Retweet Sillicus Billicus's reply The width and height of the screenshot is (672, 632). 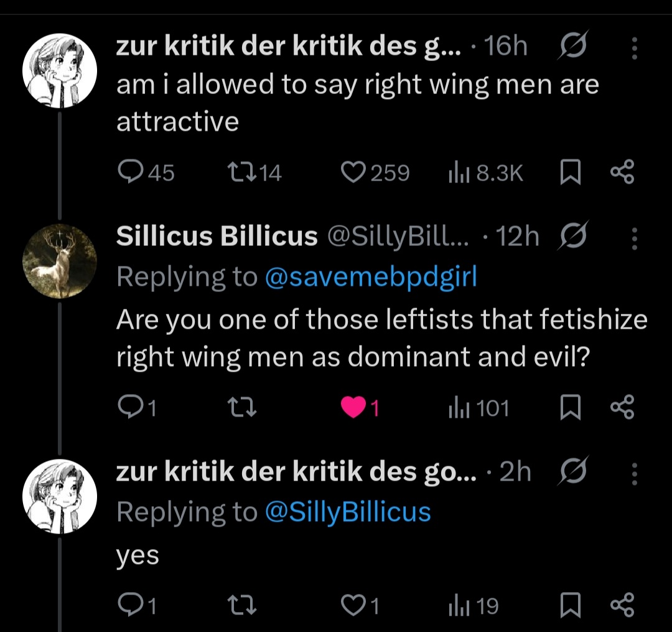pos(237,408)
